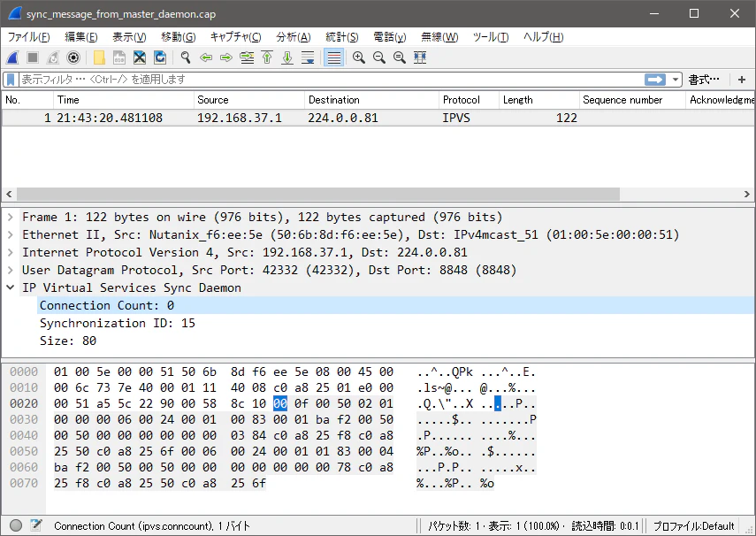Click packet list scroll left arrow
756x536 pixels.
pos(9,194)
